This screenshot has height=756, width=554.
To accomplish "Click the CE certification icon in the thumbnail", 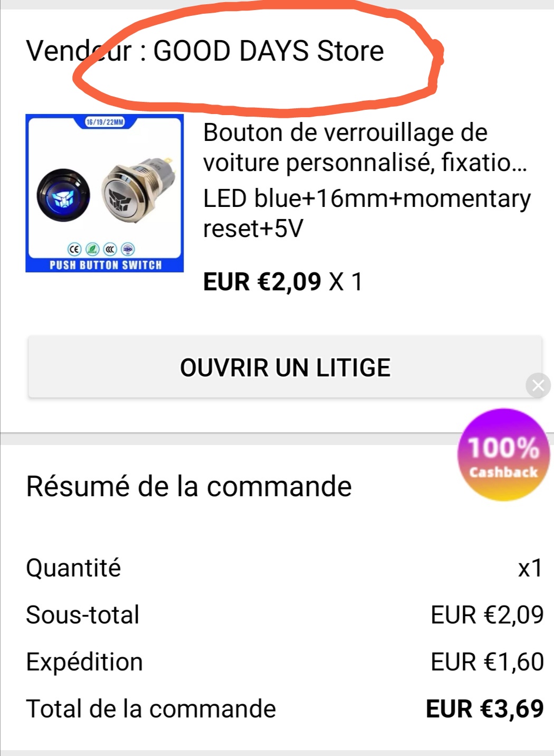I will click(x=74, y=249).
